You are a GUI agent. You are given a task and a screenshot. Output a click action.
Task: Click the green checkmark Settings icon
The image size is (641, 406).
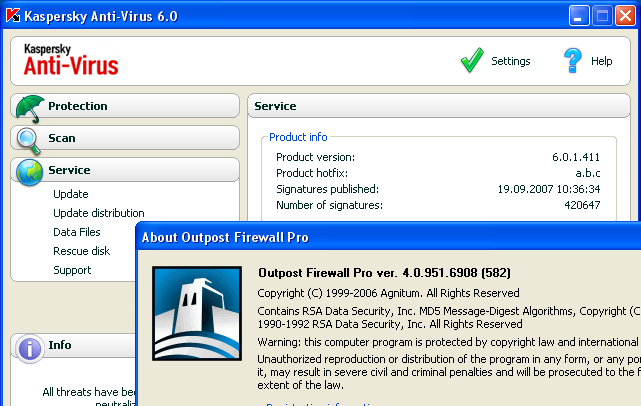click(x=472, y=60)
